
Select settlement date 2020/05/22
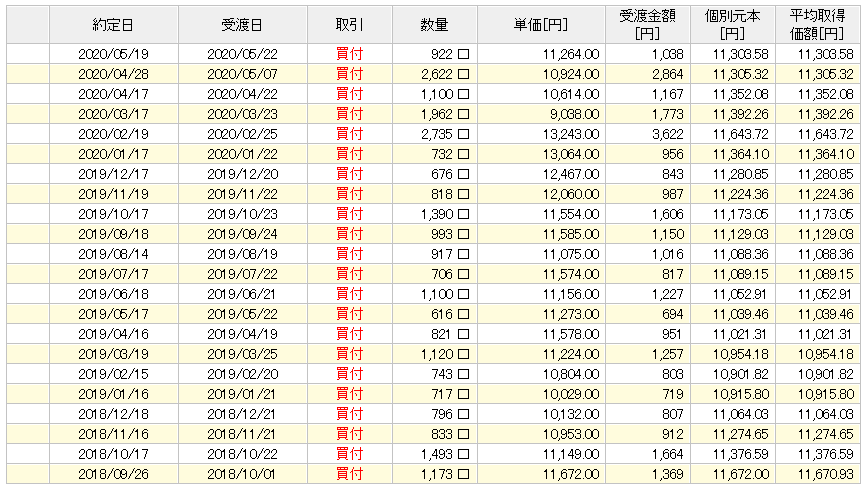pos(242,54)
